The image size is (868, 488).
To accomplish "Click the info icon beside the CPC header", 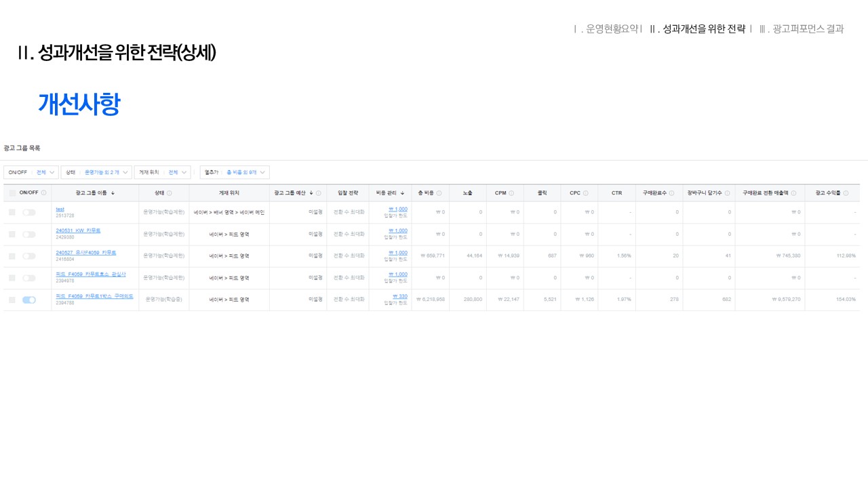I will [x=585, y=193].
